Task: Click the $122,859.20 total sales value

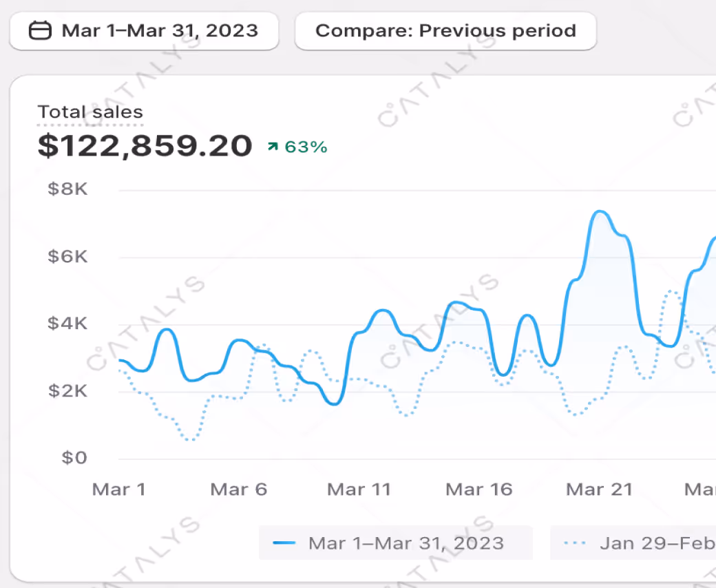Action: point(145,146)
